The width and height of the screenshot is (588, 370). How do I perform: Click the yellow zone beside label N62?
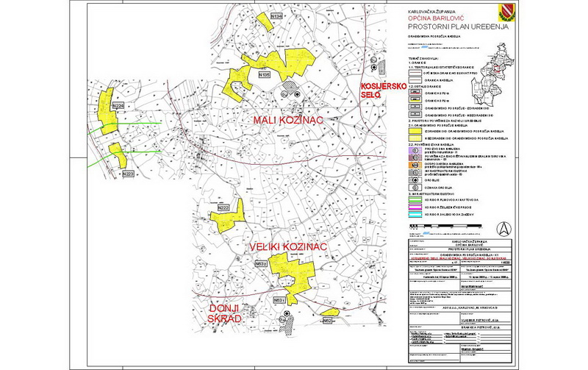coord(330,312)
